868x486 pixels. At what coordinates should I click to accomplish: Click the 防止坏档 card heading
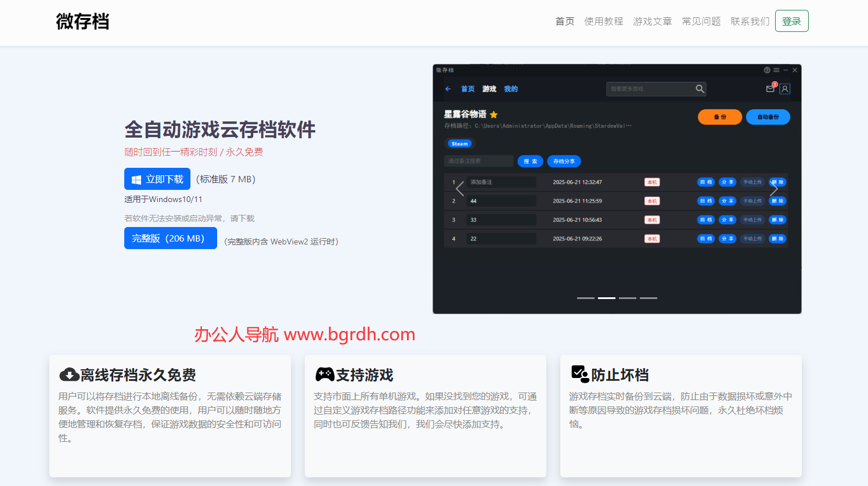(x=620, y=375)
